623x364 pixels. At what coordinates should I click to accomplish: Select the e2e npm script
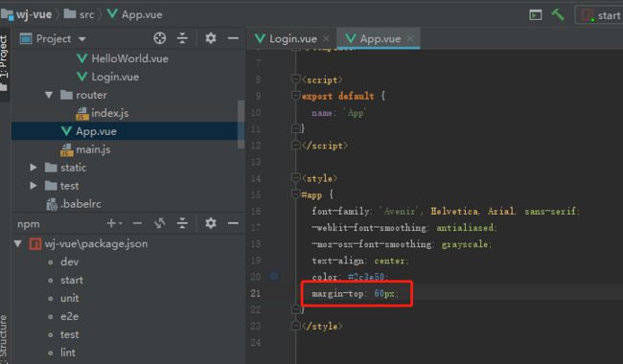pyautogui.click(x=69, y=316)
